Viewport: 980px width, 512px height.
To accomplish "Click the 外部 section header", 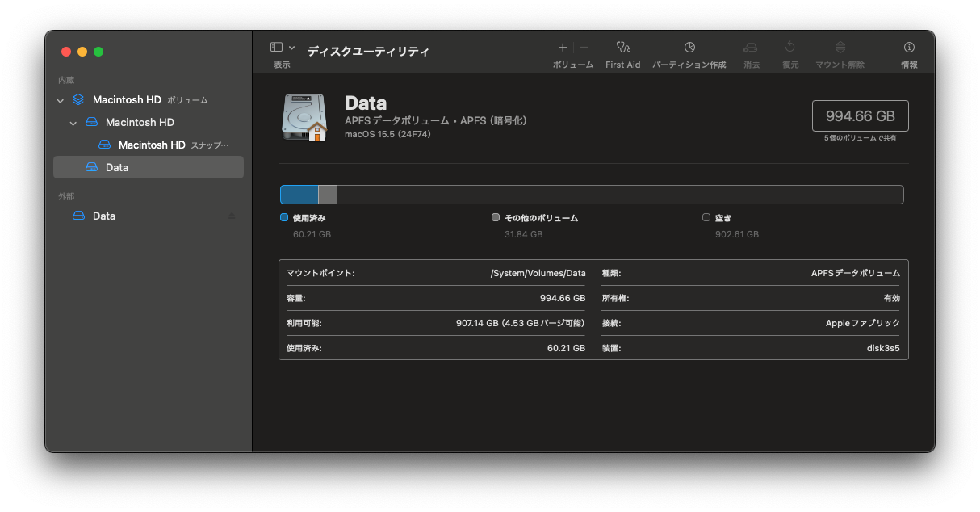I will [x=66, y=196].
